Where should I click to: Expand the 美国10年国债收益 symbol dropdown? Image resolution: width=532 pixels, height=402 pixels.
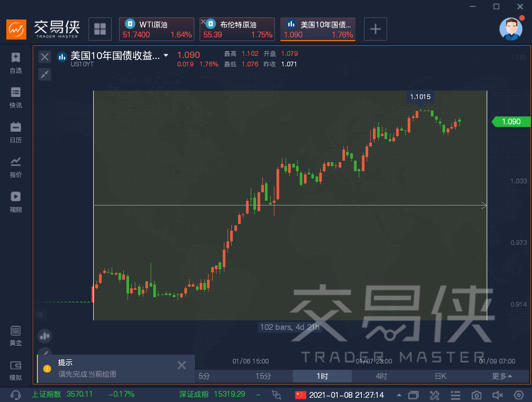(x=166, y=55)
